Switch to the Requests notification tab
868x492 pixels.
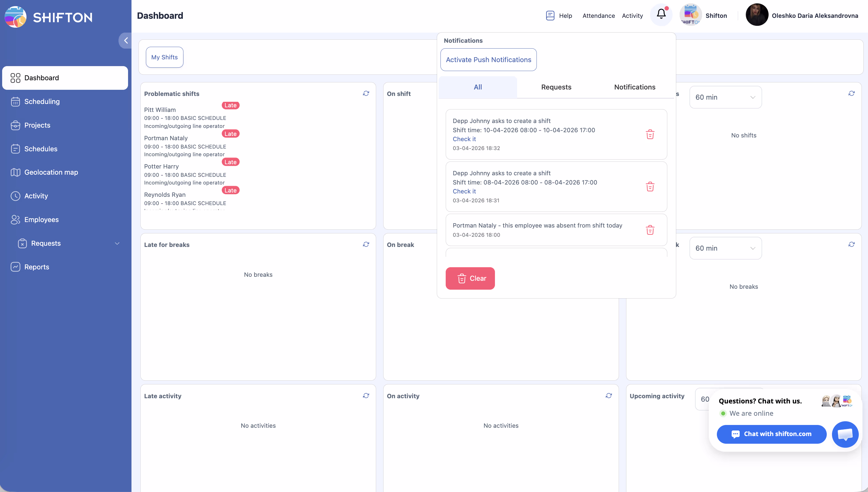click(556, 87)
